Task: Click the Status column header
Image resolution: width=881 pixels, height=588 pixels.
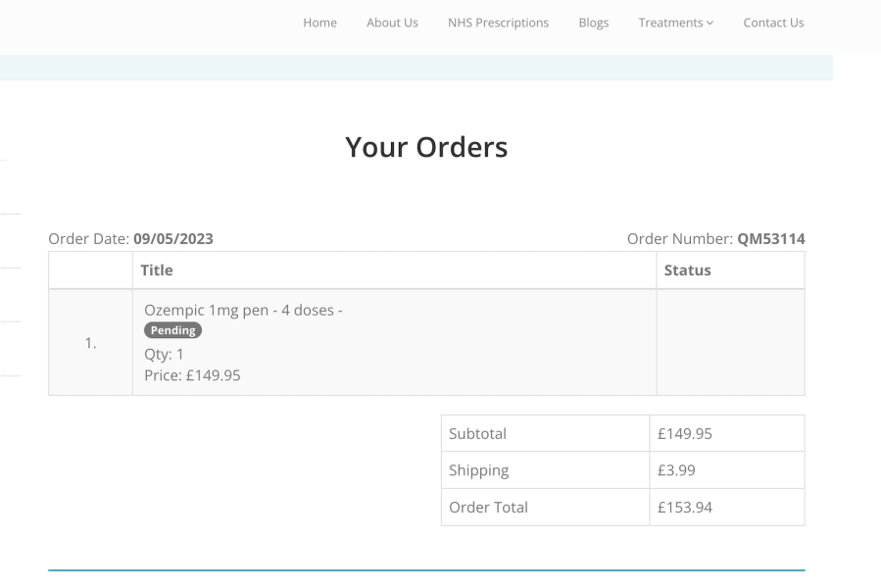Action: coord(687,270)
